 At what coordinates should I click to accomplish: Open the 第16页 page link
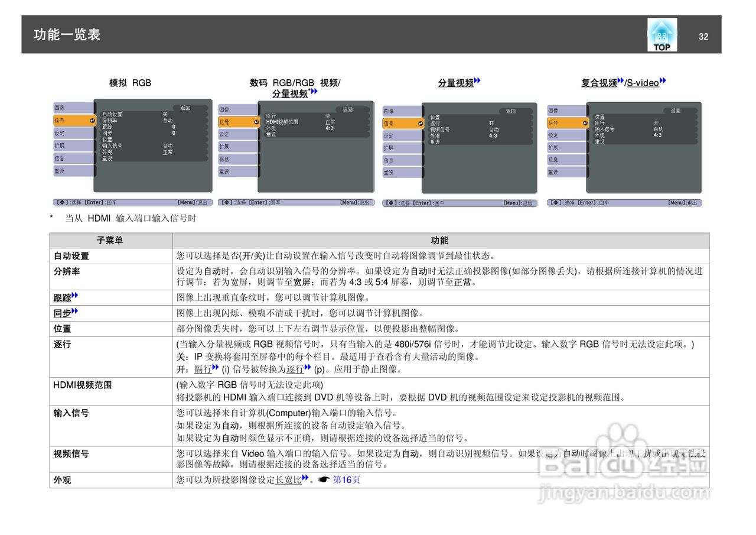click(x=347, y=480)
